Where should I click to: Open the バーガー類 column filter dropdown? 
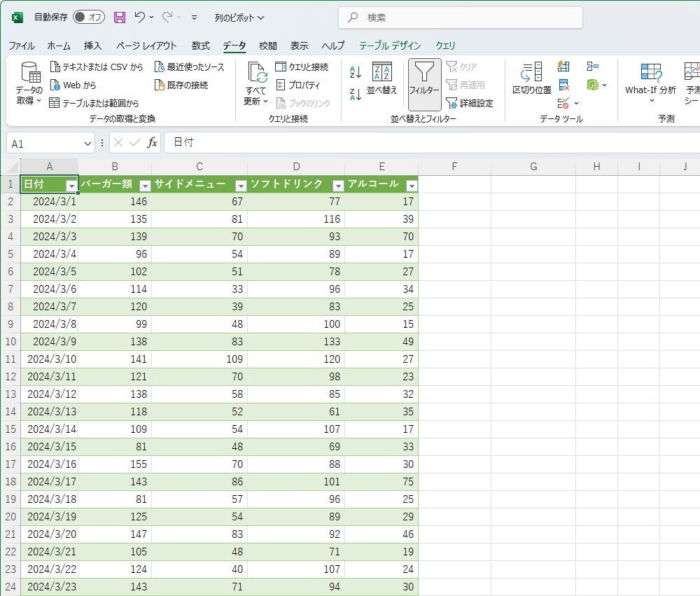144,186
